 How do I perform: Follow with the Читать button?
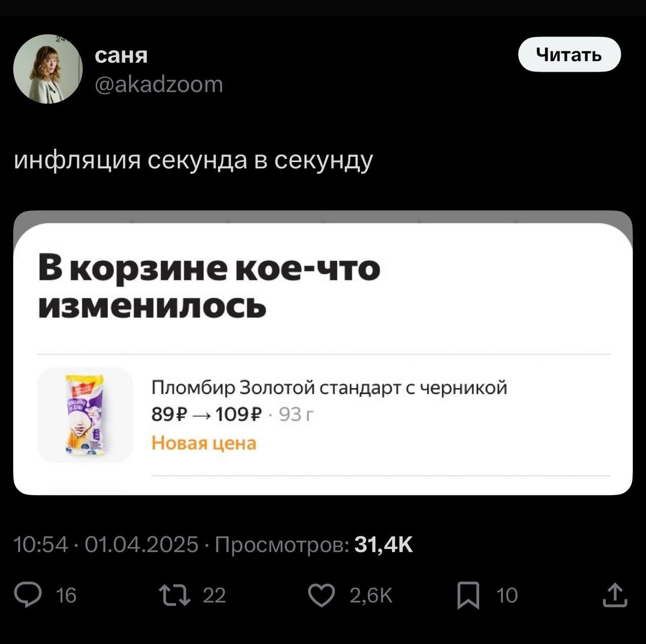pyautogui.click(x=569, y=55)
